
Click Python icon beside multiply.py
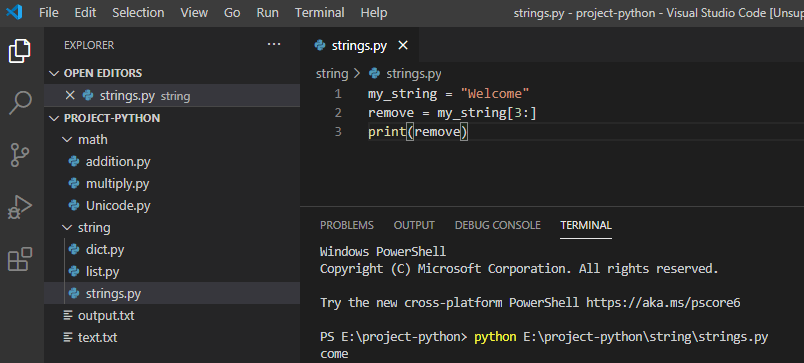74,184
